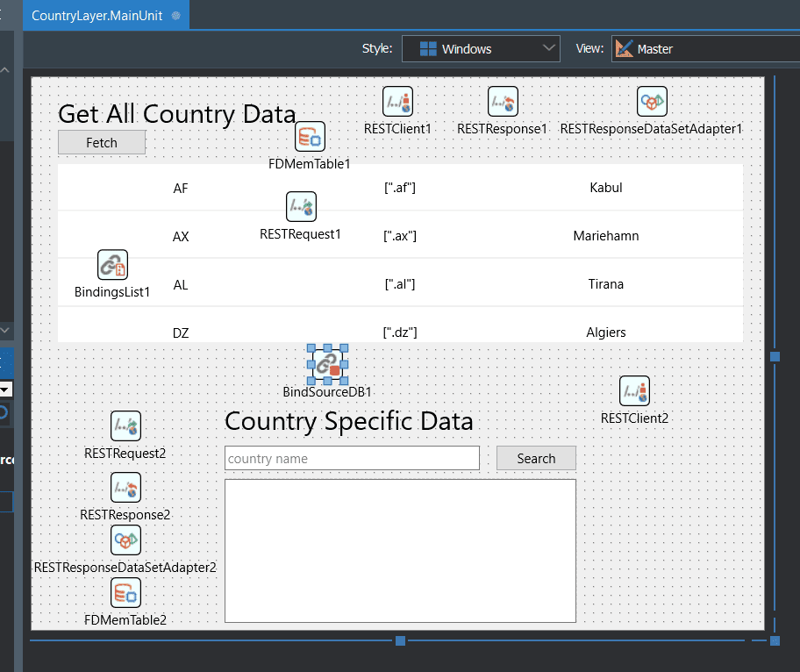Click the Fetch button
This screenshot has height=672, width=800.
[x=102, y=142]
